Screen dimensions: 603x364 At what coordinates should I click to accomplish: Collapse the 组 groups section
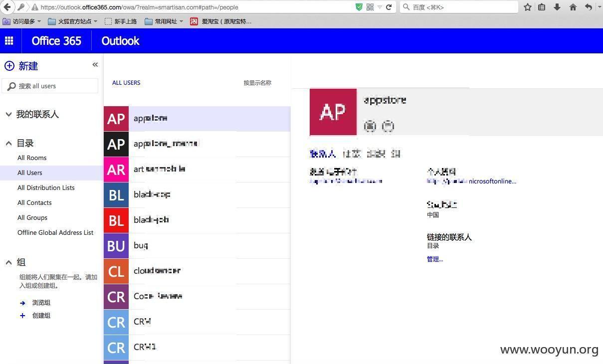pyautogui.click(x=8, y=262)
